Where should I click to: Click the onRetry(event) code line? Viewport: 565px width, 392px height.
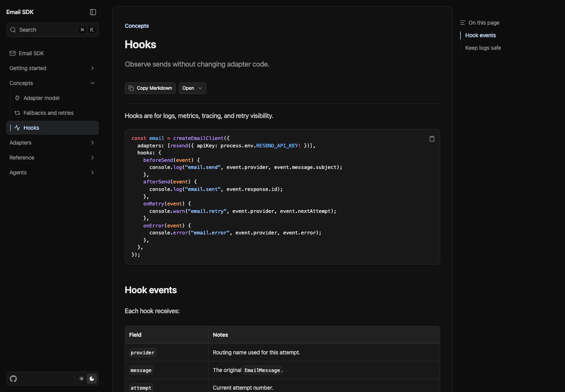[x=167, y=204]
